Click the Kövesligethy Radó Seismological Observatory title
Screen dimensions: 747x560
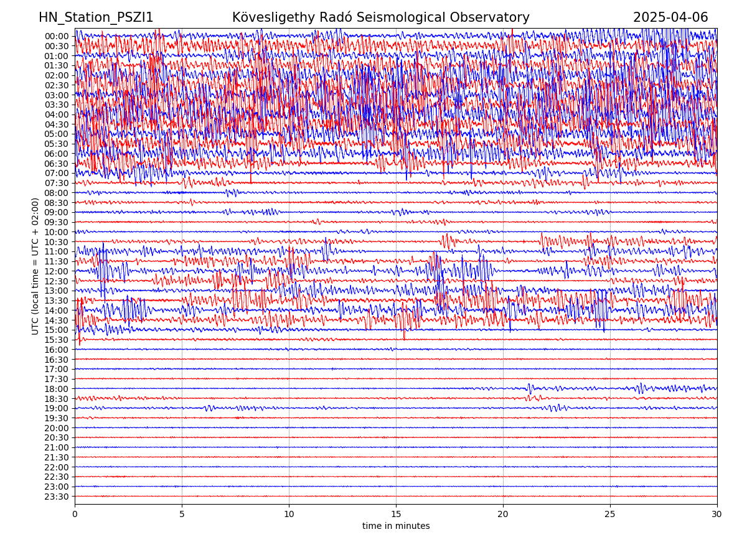coord(380,17)
